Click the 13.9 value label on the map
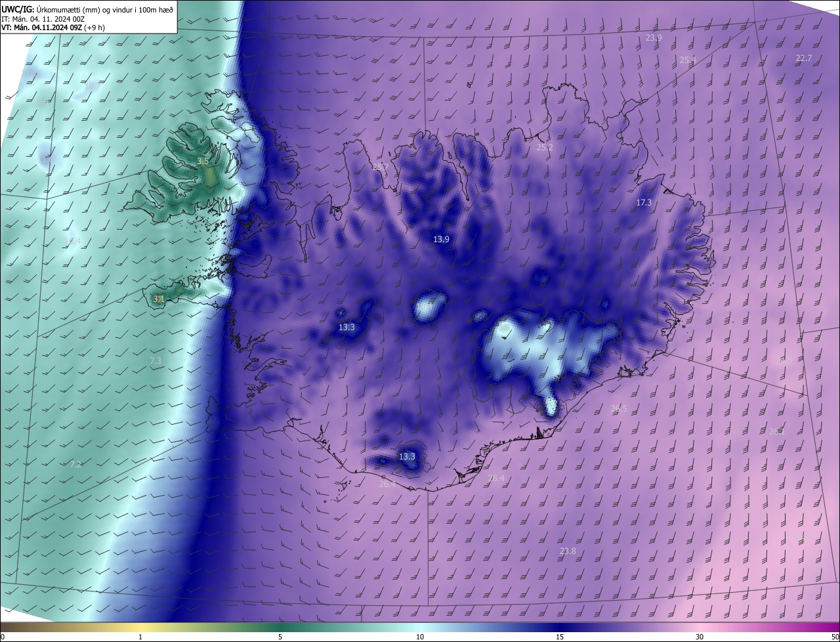 441,240
